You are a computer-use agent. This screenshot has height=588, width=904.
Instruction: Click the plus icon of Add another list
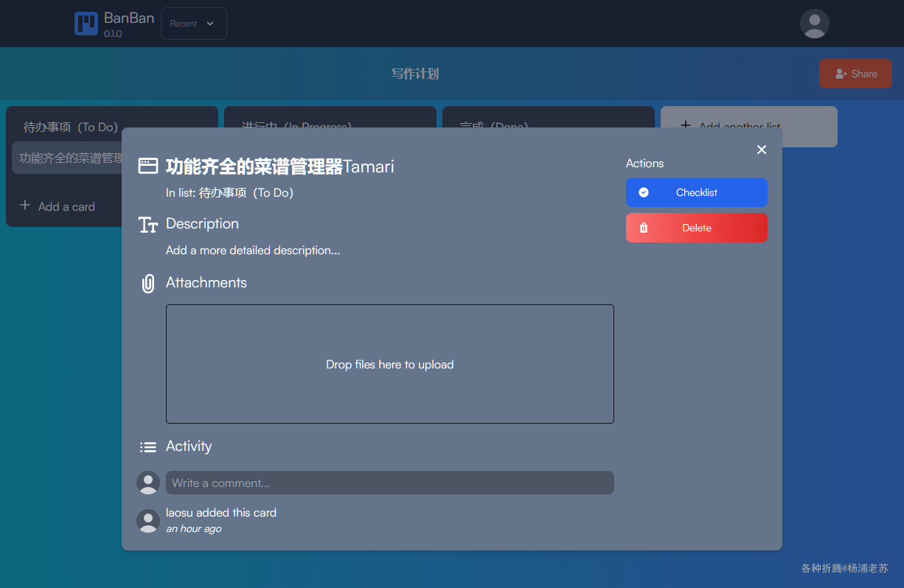point(686,126)
